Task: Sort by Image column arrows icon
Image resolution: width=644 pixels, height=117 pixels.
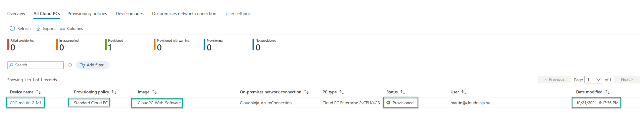Action: pyautogui.click(x=154, y=92)
